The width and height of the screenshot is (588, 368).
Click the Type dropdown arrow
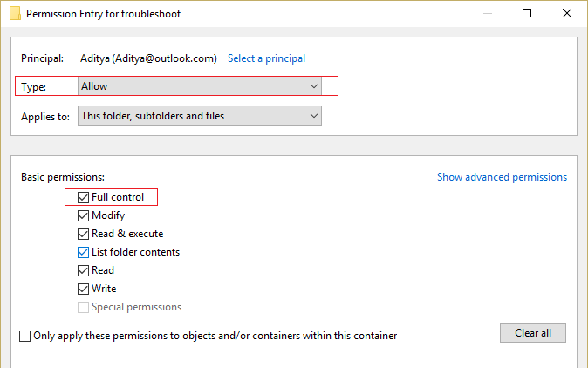pos(314,86)
